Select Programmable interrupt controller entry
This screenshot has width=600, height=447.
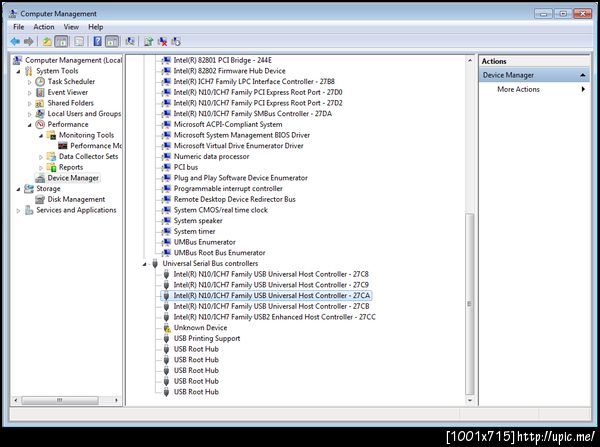pos(228,189)
